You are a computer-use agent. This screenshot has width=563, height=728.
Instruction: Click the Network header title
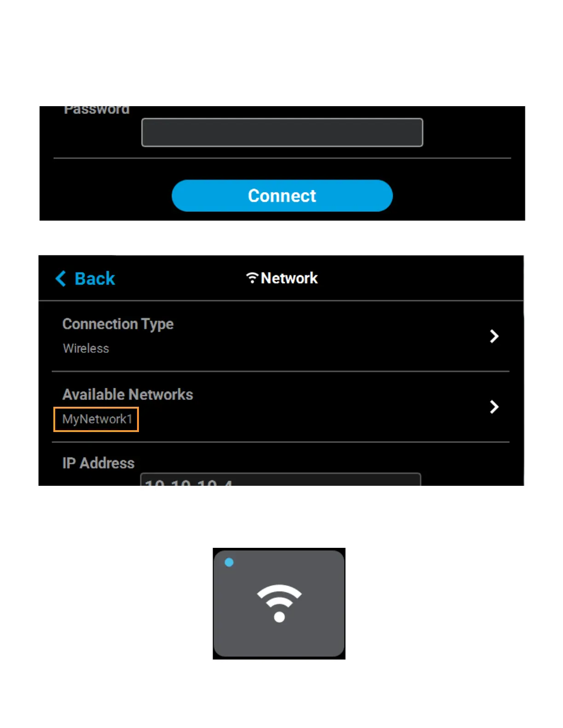pos(289,278)
